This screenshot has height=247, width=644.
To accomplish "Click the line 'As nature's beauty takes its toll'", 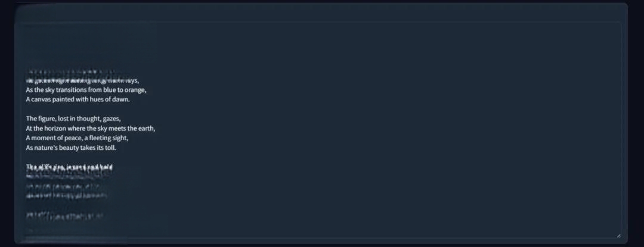I will pyautogui.click(x=71, y=147).
